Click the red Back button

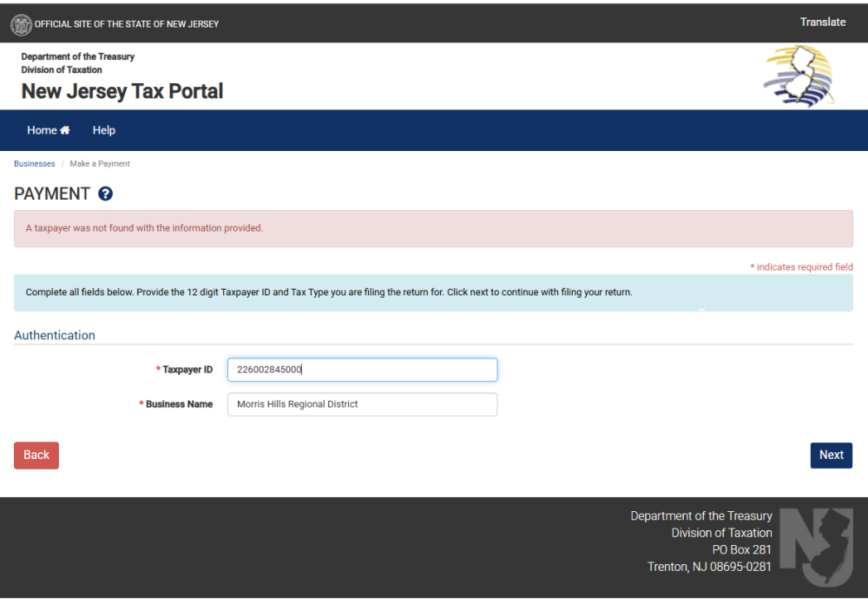36,455
